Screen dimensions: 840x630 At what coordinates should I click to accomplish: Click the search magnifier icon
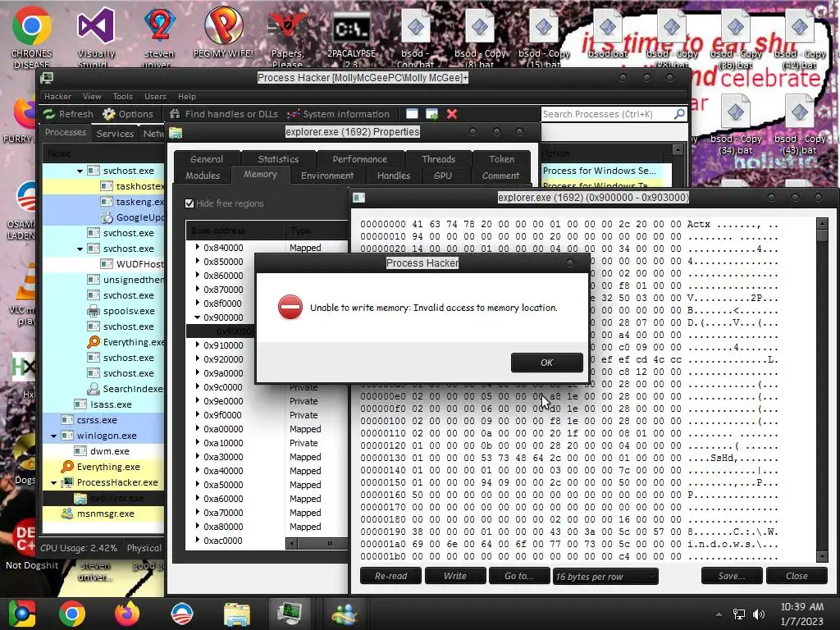tap(679, 113)
